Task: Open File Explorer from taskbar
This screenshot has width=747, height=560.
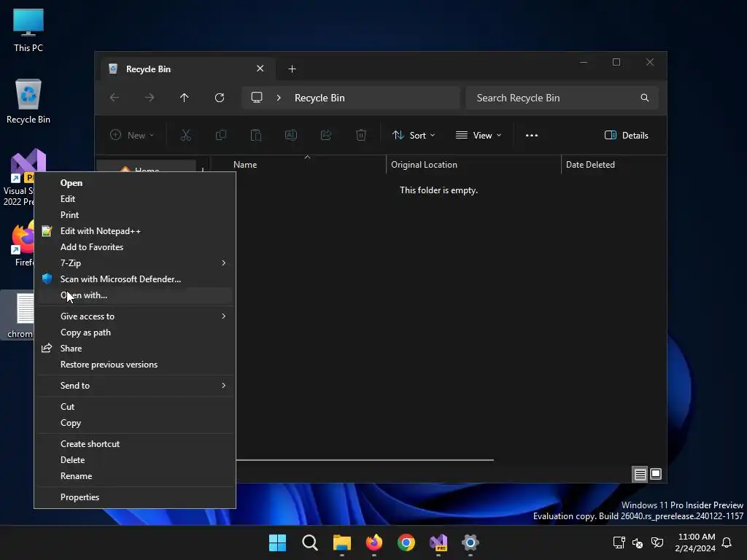Action: point(342,542)
